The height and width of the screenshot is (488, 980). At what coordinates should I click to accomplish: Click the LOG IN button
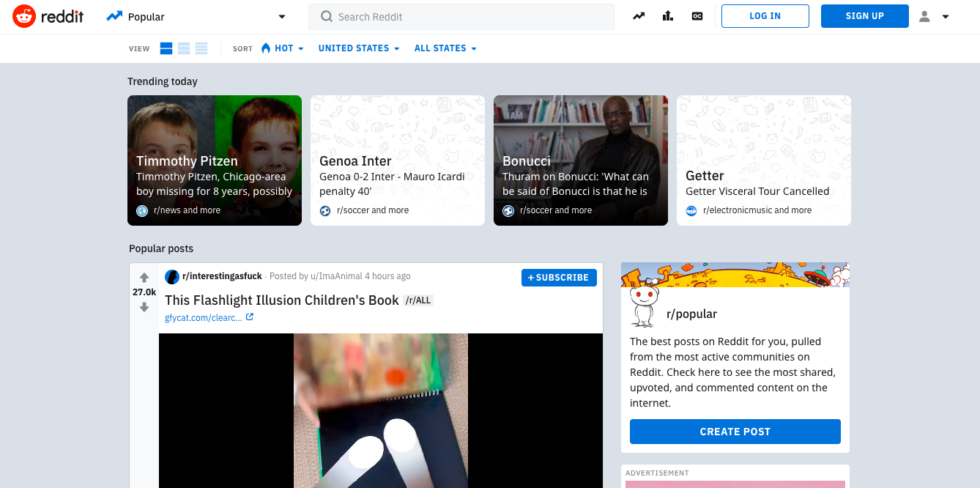pos(765,16)
